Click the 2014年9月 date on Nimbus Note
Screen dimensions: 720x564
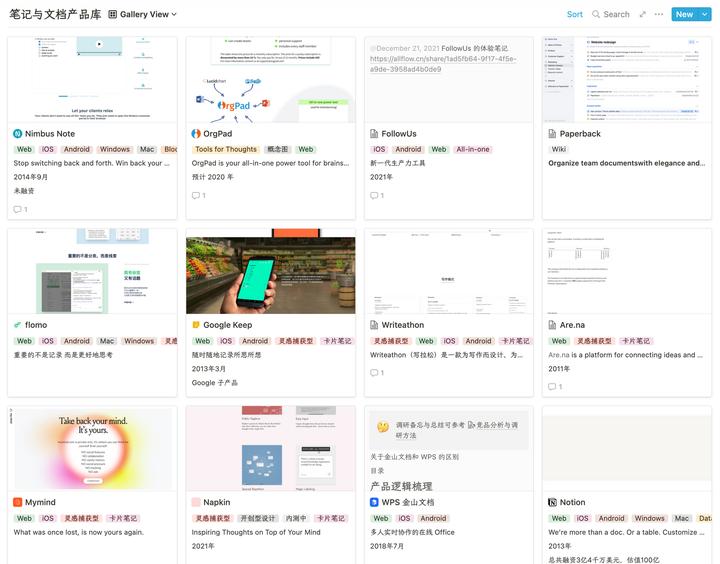coord(31,177)
